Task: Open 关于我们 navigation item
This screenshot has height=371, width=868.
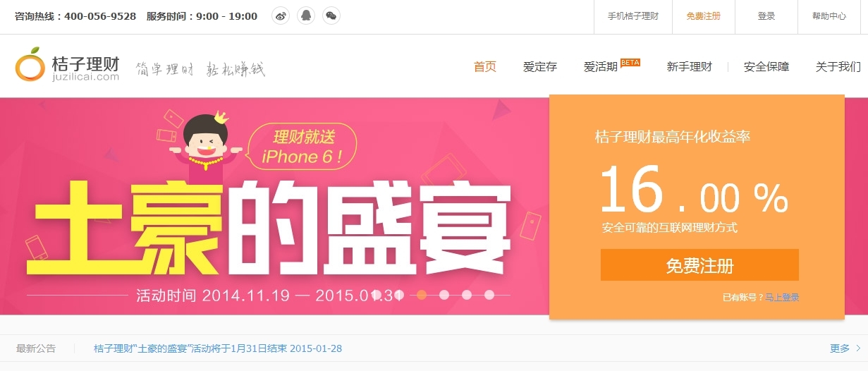Action: [838, 67]
